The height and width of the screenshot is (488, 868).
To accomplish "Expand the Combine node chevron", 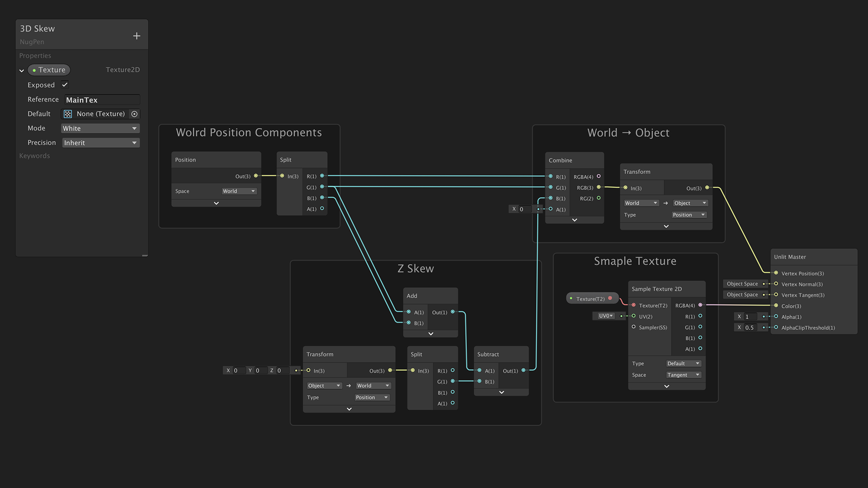I will tap(575, 220).
